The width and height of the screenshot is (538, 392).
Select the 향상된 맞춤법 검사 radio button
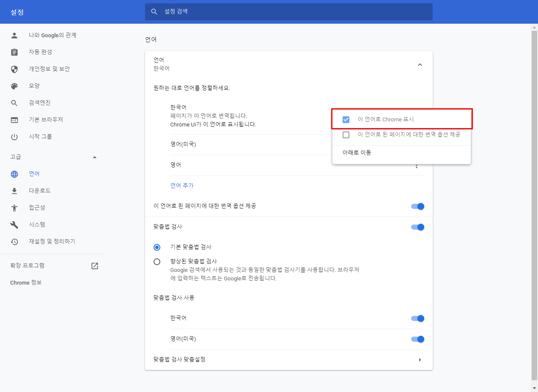(x=157, y=262)
